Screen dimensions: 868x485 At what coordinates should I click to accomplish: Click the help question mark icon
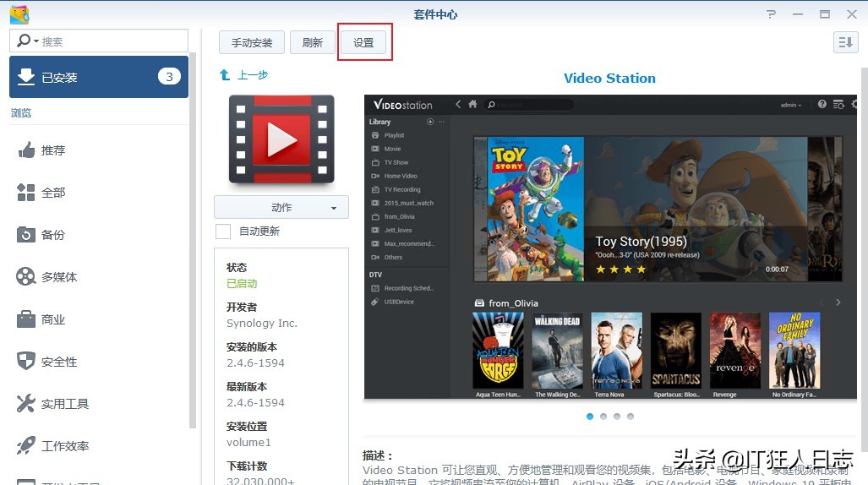click(771, 14)
